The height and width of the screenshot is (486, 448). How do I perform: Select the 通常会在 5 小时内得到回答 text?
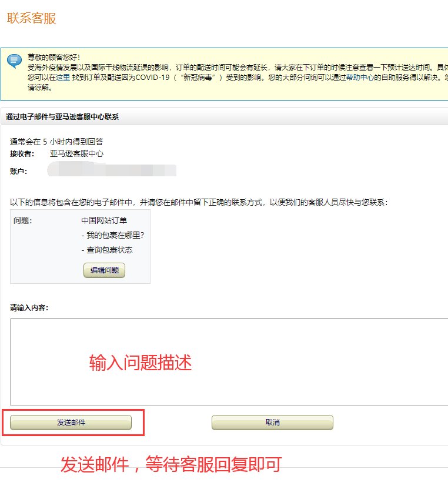pyautogui.click(x=56, y=142)
